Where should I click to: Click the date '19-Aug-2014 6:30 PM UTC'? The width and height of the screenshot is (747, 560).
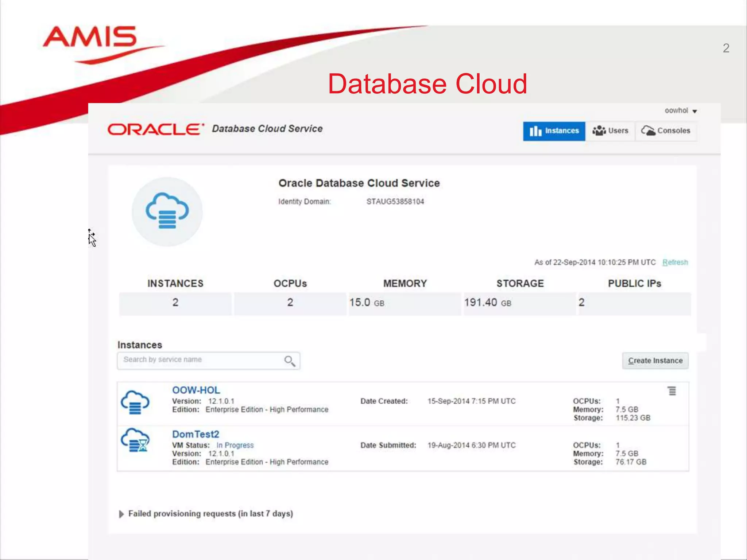472,445
